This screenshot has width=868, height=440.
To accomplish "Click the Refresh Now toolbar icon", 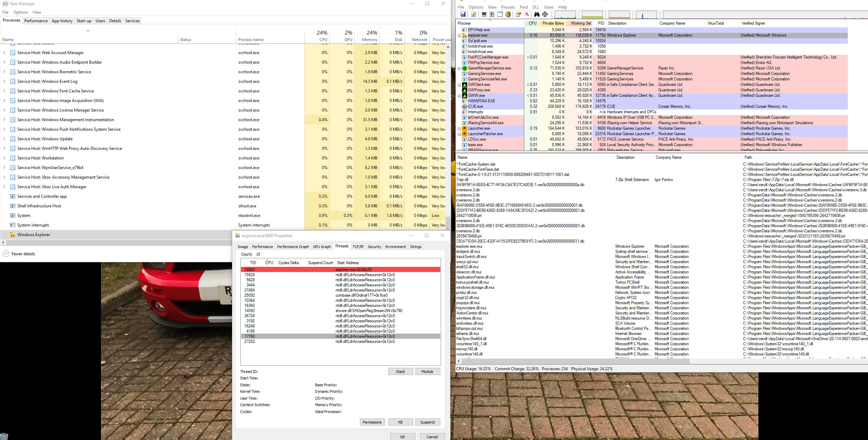I will (473, 14).
